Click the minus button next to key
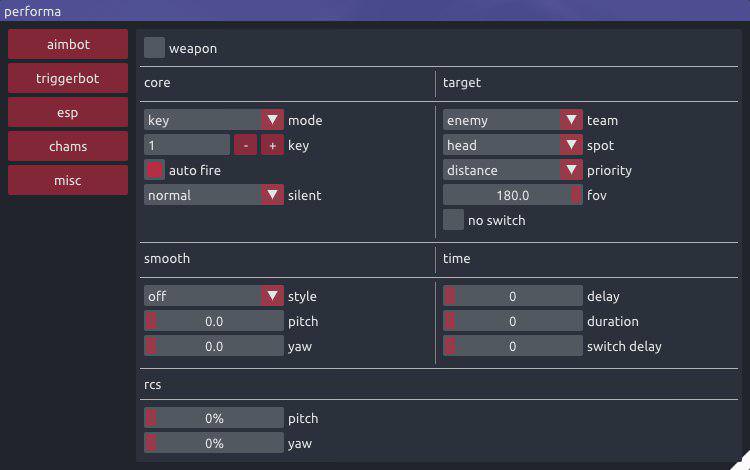The width and height of the screenshot is (750, 470). pos(245,145)
